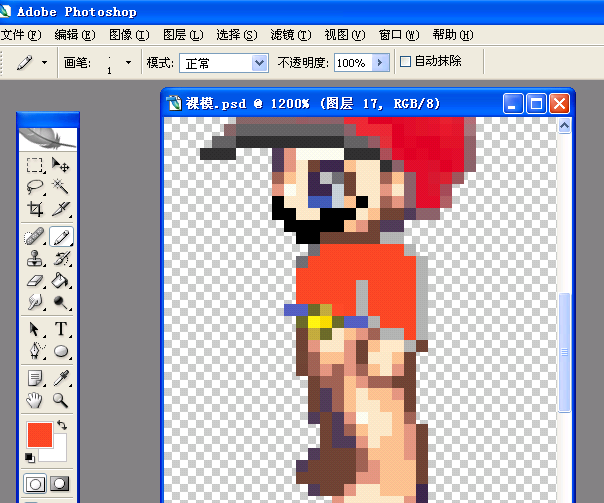Open the 文件(F) menu
Viewport: 604px width, 503px height.
(21, 35)
